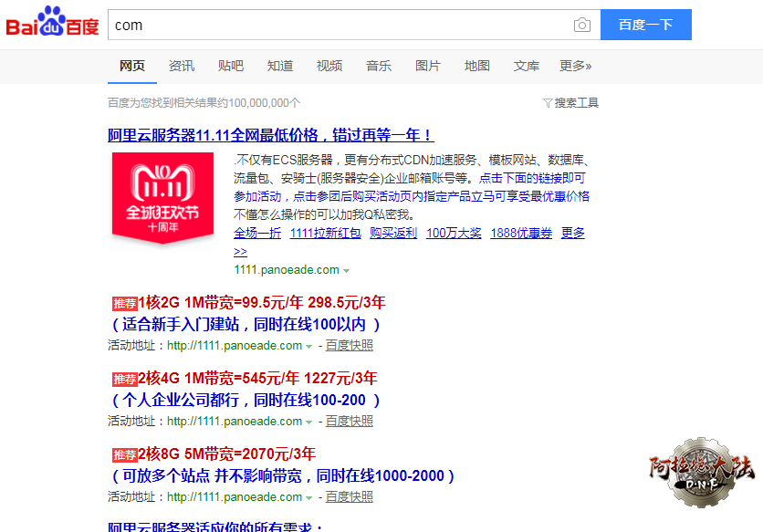Open 百度快照 for 1核2G result
This screenshot has height=532, width=763.
coord(349,346)
